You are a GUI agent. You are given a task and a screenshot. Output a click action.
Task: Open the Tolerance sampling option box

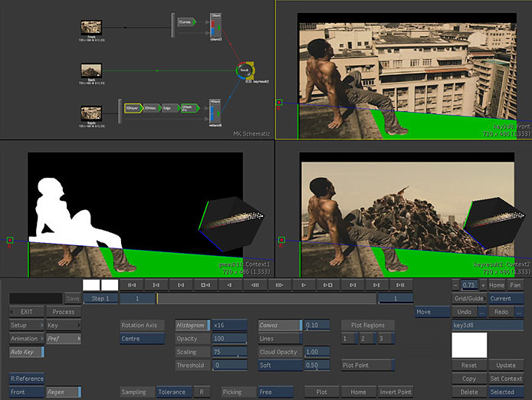174,392
